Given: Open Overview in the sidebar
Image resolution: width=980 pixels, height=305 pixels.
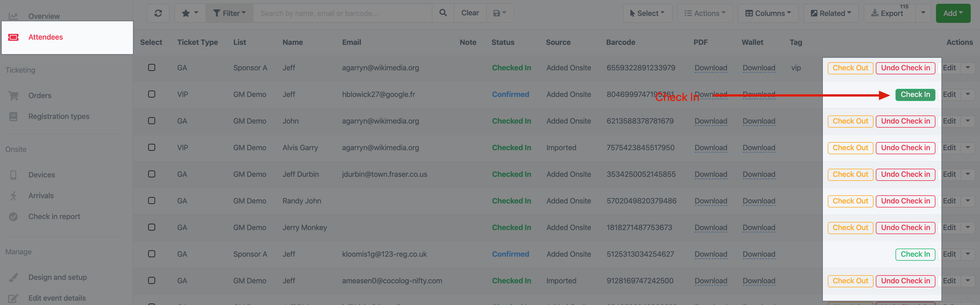Looking at the screenshot, I should (x=44, y=16).
